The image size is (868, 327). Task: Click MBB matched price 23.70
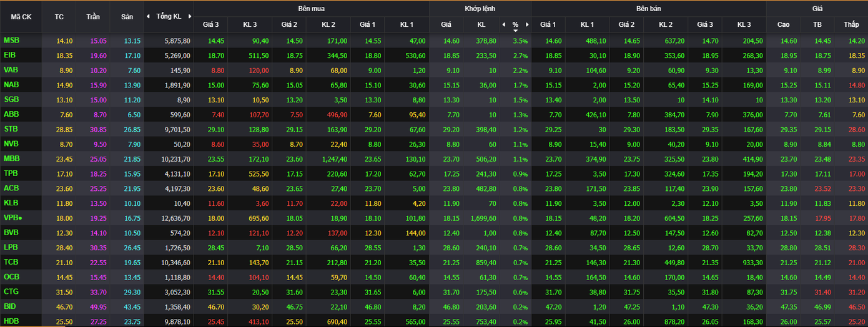point(446,159)
